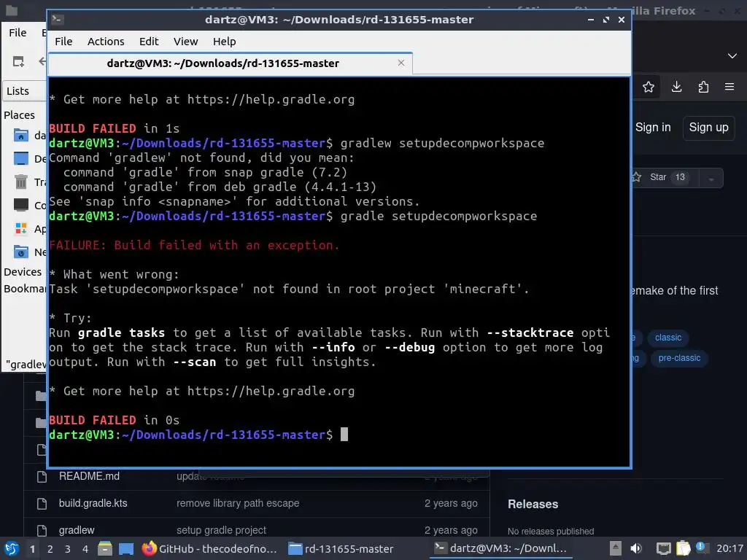Launch the file manager from the taskbar quicklaunch

pyautogui.click(x=105, y=549)
